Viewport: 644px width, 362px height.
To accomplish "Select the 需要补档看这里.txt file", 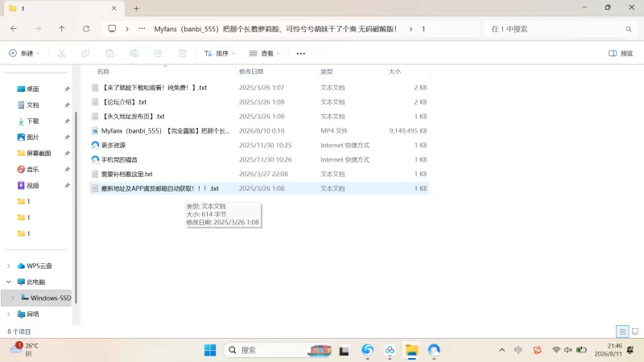I will pyautogui.click(x=259, y=174).
